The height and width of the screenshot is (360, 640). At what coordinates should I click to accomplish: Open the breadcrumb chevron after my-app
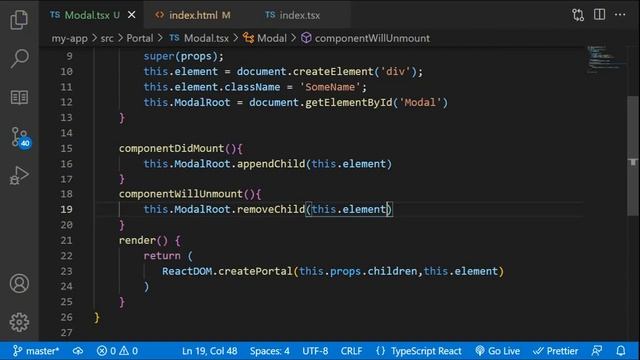tap(94, 38)
